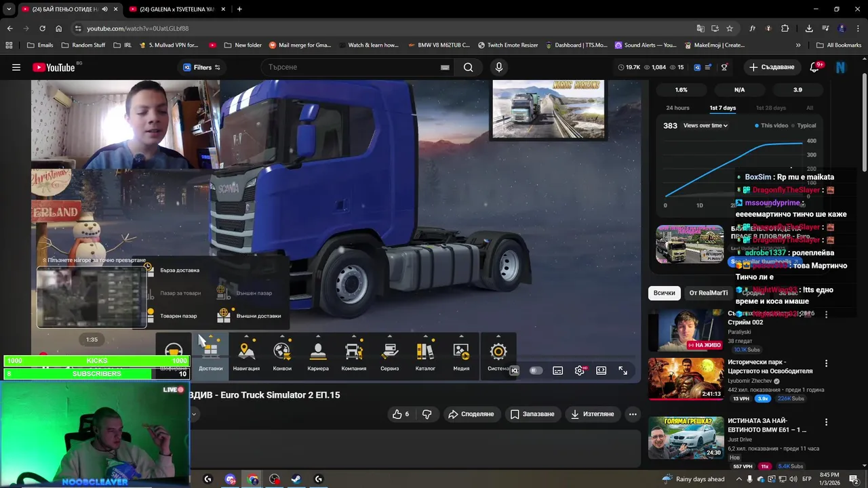The image size is (868, 488).
Task: Mute the first tab's audio
Action: [x=104, y=9]
